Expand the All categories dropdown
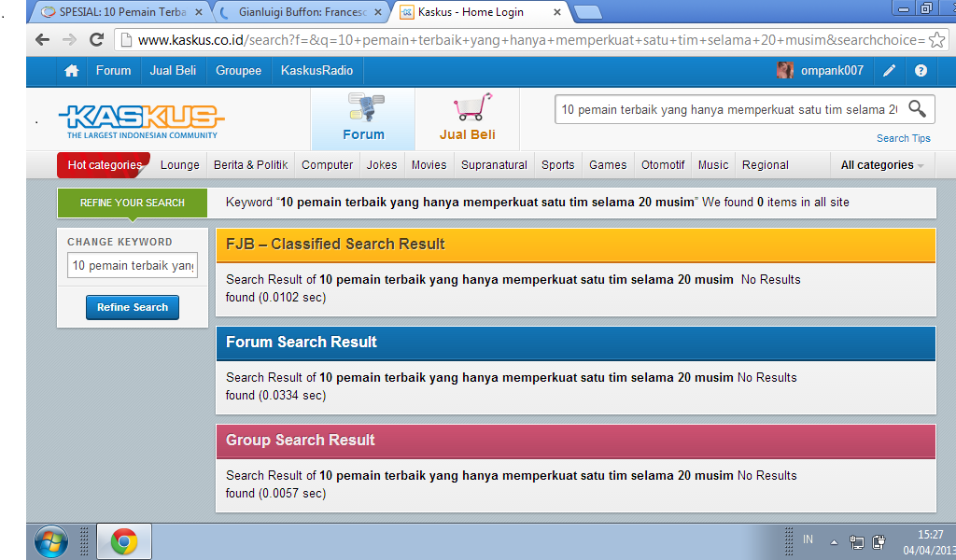Image resolution: width=956 pixels, height=560 pixels. (882, 165)
